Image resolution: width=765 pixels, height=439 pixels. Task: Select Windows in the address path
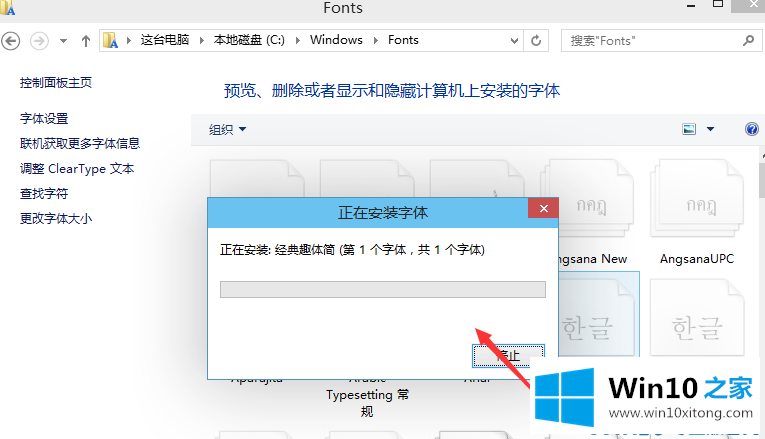tap(336, 40)
